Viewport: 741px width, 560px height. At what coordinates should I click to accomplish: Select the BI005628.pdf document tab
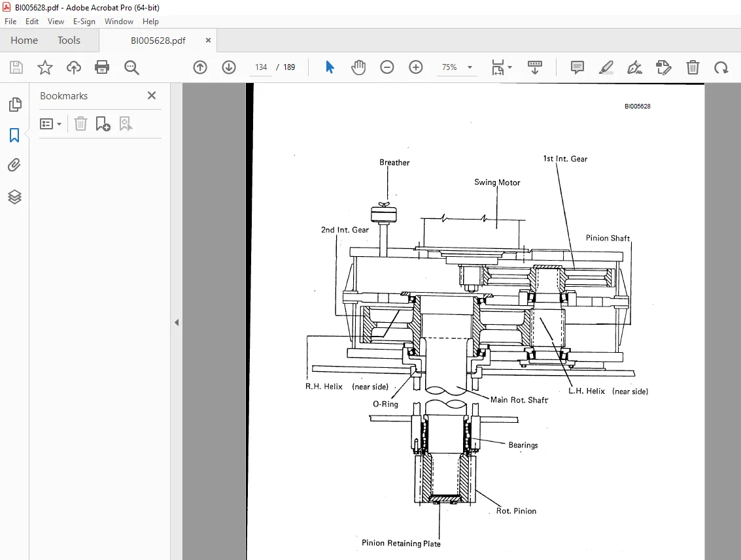[158, 41]
